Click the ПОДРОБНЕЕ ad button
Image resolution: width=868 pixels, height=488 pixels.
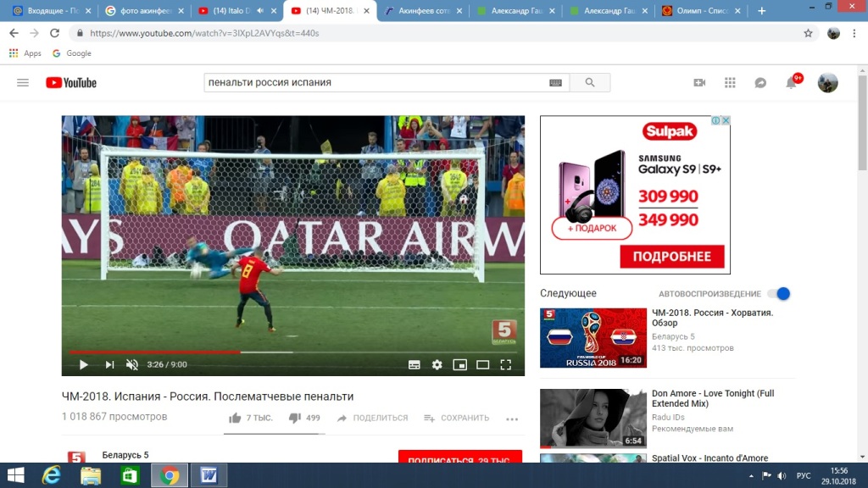coord(672,257)
